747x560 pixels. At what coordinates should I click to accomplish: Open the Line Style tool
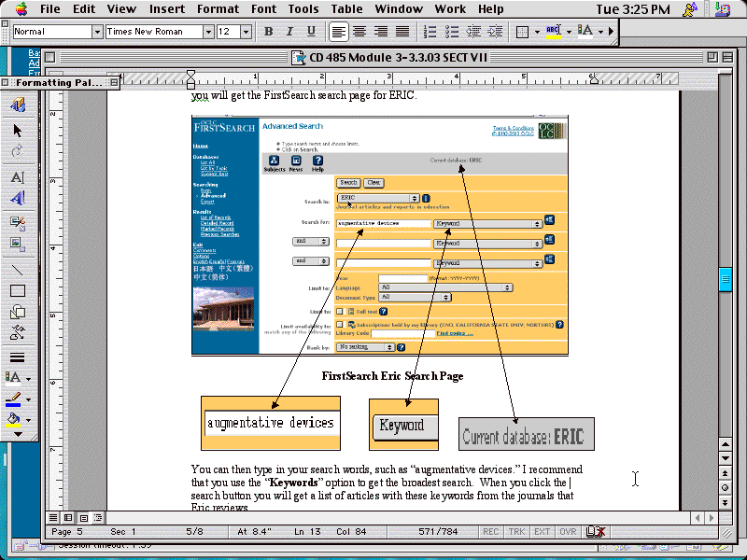coord(18,357)
